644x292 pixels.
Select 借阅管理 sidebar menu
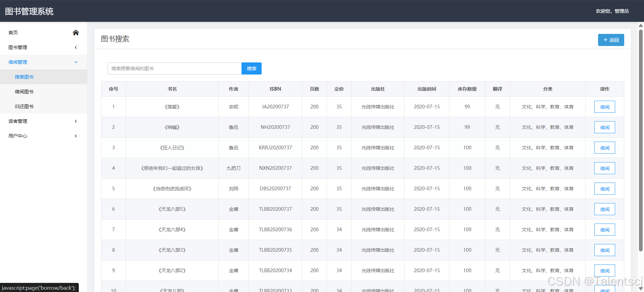coord(44,62)
